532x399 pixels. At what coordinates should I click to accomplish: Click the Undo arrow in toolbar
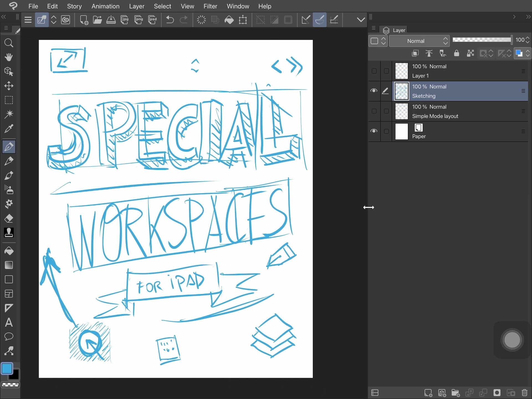[170, 20]
